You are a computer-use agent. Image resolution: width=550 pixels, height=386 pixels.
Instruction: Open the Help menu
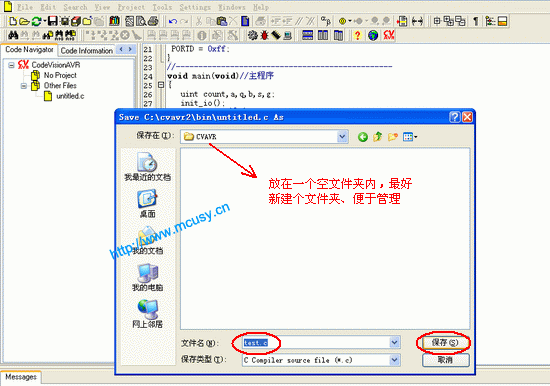pos(261,7)
